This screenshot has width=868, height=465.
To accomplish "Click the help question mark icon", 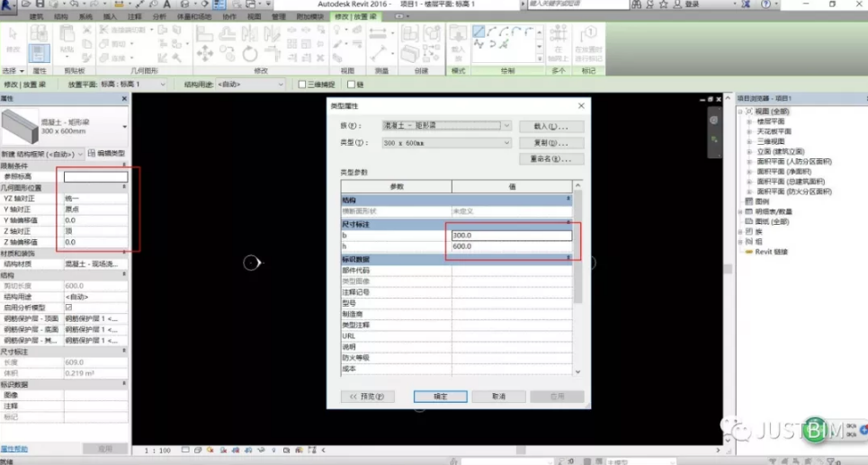I will coord(766,4).
